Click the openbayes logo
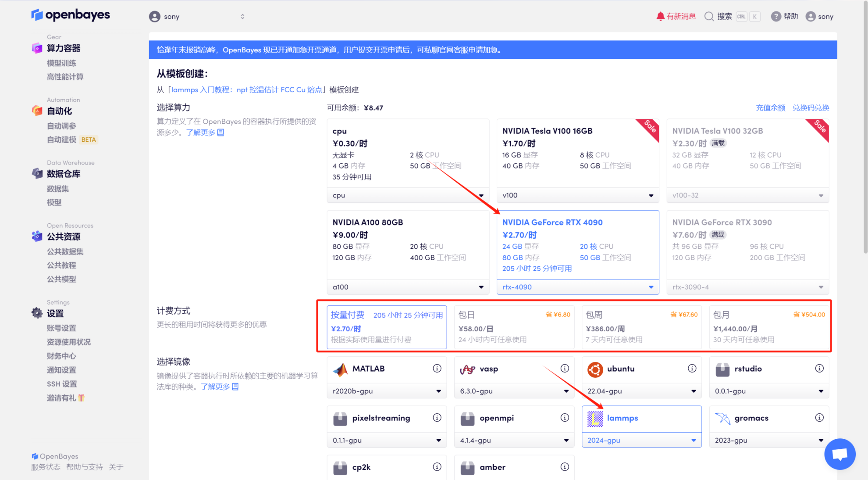Viewport: 868px width, 480px height. [x=71, y=15]
